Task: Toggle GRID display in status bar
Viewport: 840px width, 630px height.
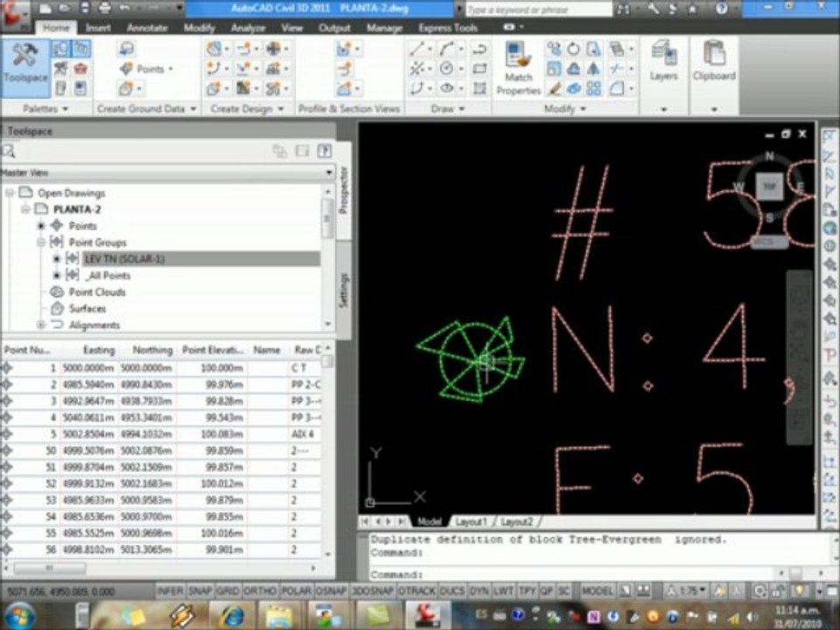Action: coord(227,591)
